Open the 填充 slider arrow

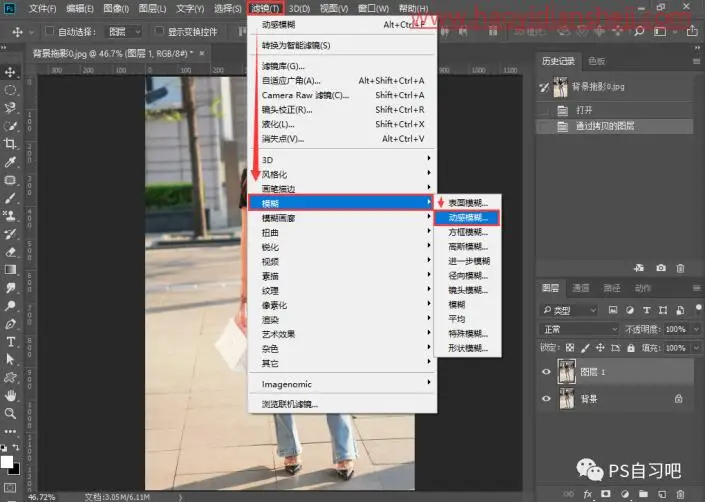696,348
